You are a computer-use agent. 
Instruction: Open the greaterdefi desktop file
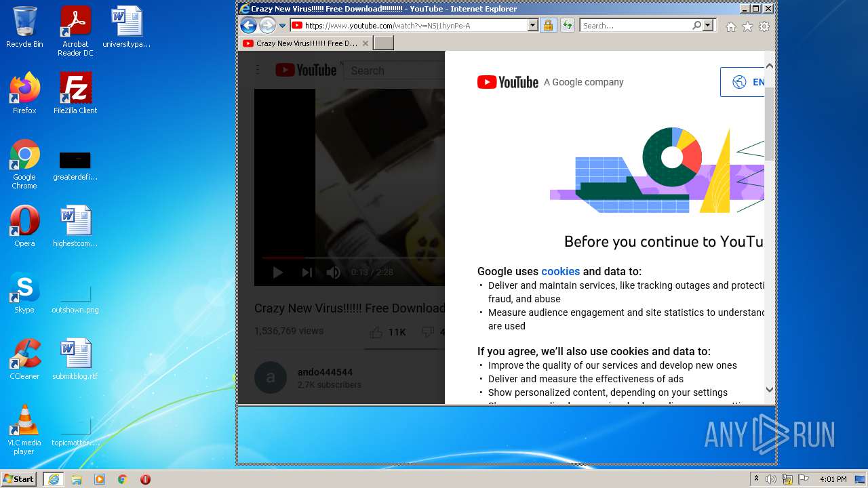75,166
